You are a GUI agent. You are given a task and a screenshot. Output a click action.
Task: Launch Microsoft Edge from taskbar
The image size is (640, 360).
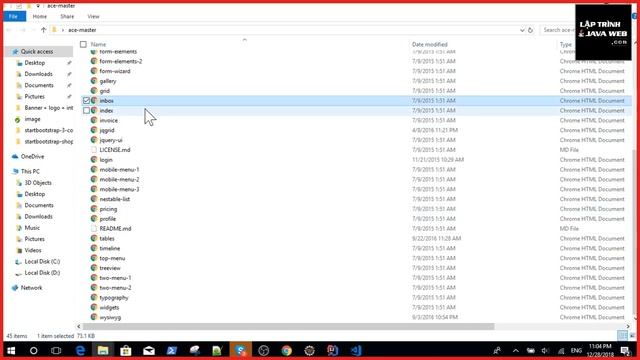click(x=80, y=351)
